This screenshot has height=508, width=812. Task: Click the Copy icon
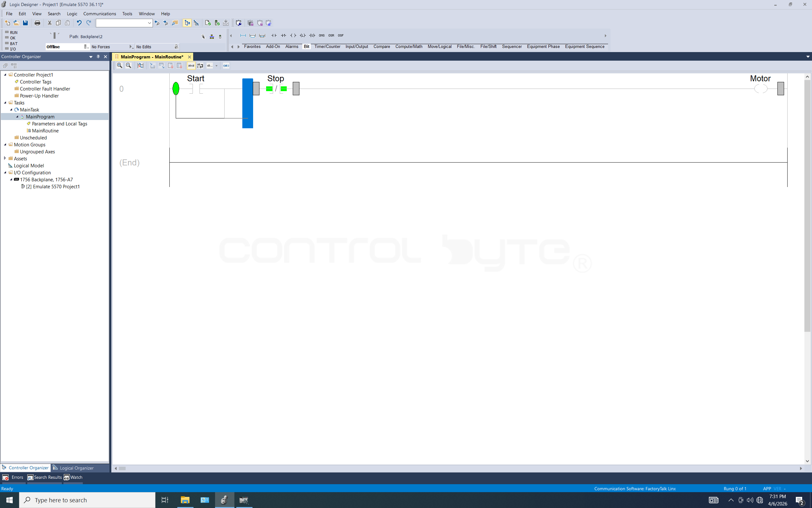58,23
